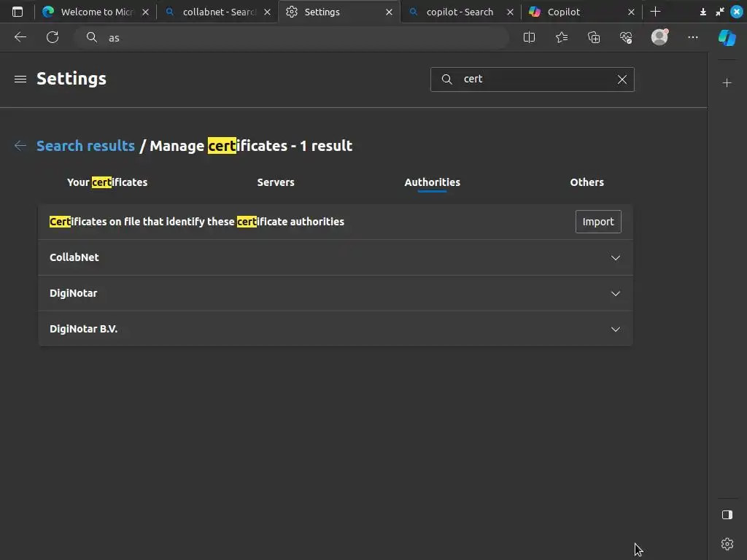Image resolution: width=747 pixels, height=560 pixels.
Task: Go back with the browser back arrow
Action: point(20,37)
